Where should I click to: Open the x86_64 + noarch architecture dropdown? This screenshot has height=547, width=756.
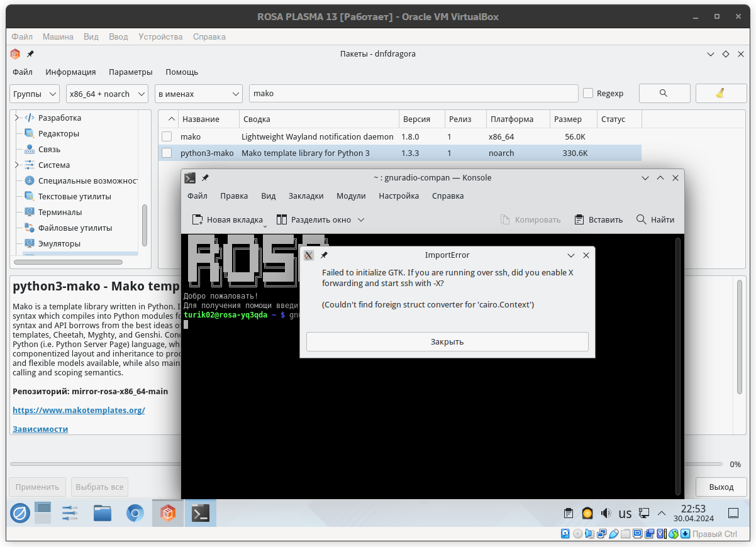pos(107,94)
